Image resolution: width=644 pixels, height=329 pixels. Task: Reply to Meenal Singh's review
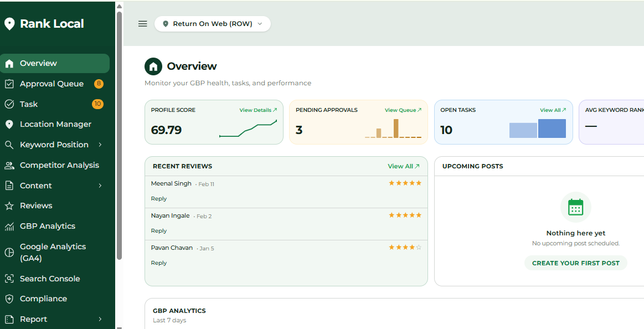(159, 199)
